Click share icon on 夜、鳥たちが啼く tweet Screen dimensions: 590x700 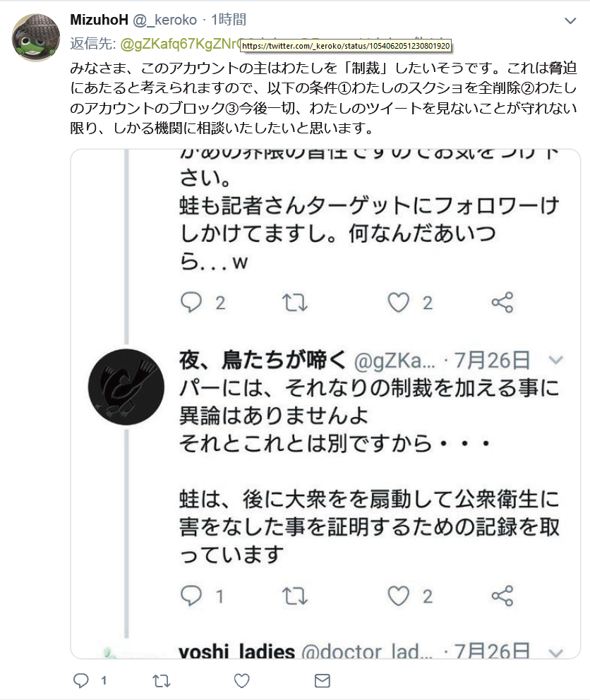(x=502, y=596)
